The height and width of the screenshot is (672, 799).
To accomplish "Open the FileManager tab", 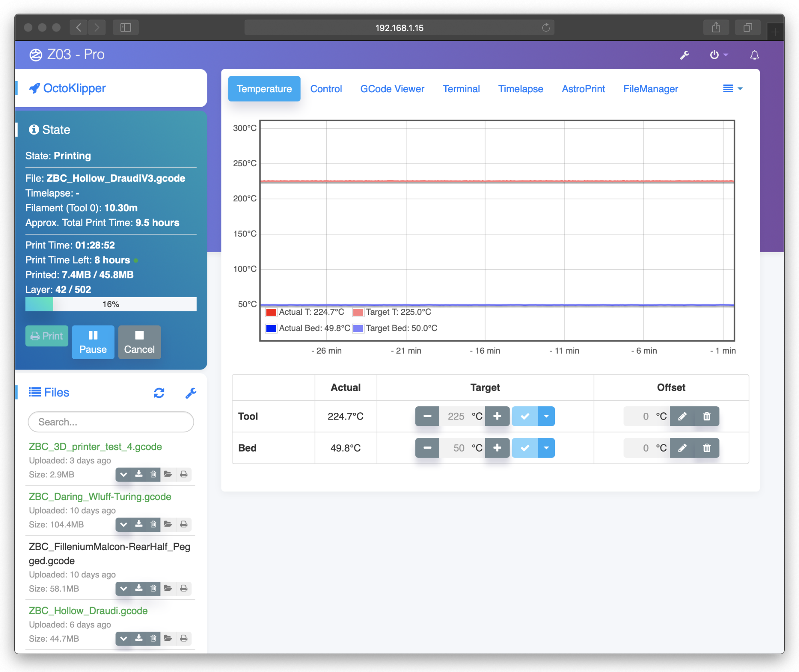I will [650, 89].
